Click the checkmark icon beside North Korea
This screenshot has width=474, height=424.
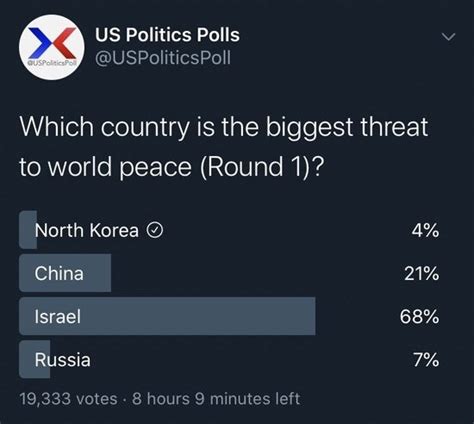click(155, 230)
